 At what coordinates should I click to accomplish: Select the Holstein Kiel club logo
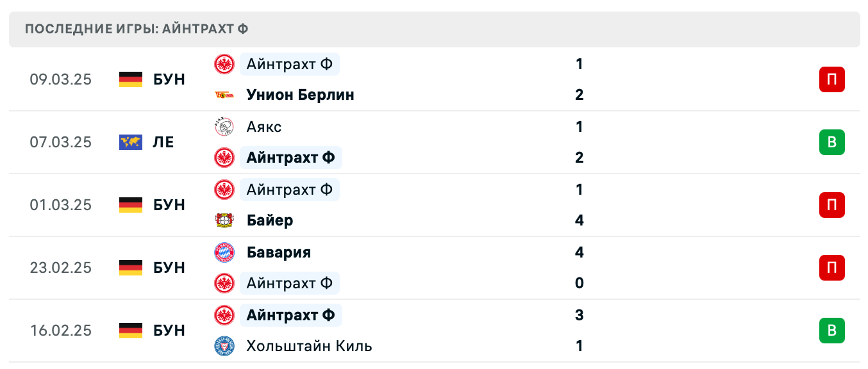pos(224,346)
